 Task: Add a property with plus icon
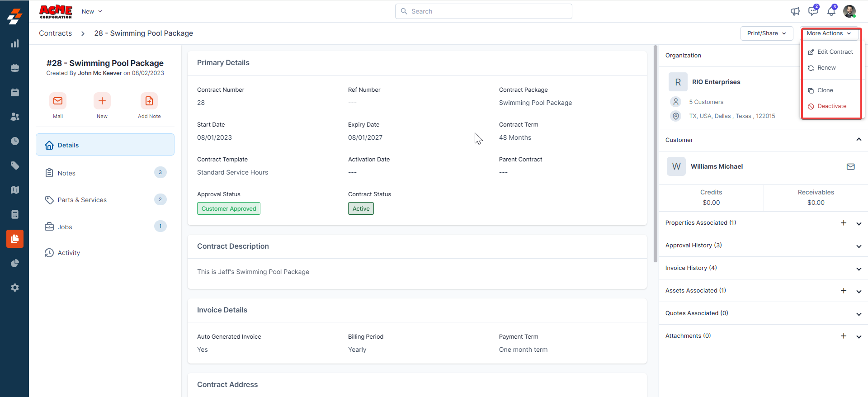pos(843,223)
